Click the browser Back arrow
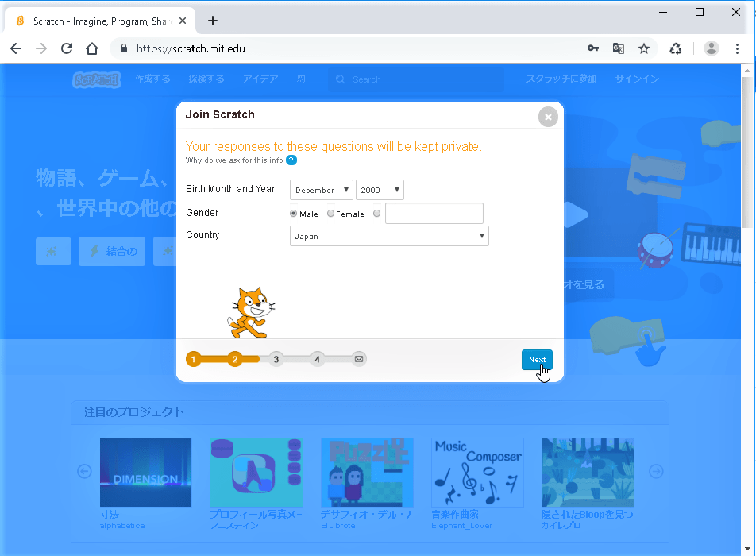 tap(16, 48)
